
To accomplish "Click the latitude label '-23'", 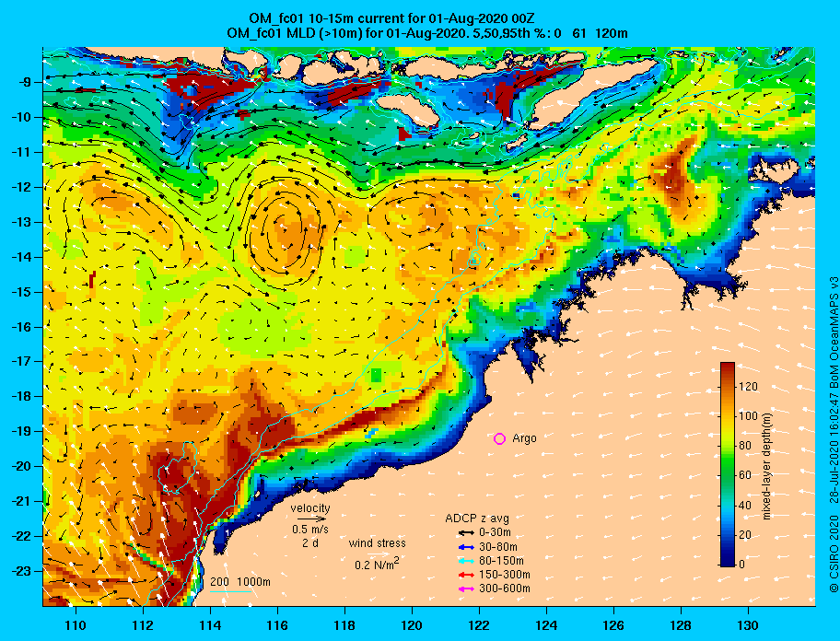I will click(x=21, y=571).
